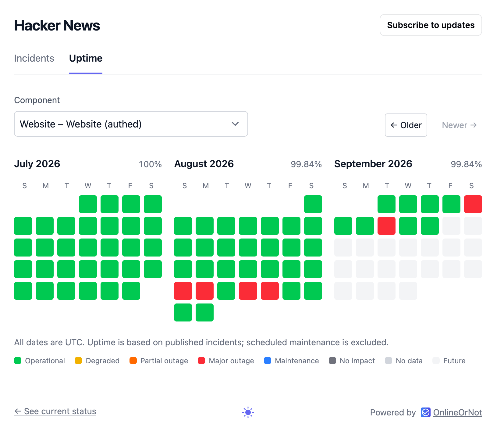Click August's 99.84% uptime value
Image resolution: width=504 pixels, height=438 pixels.
(306, 164)
